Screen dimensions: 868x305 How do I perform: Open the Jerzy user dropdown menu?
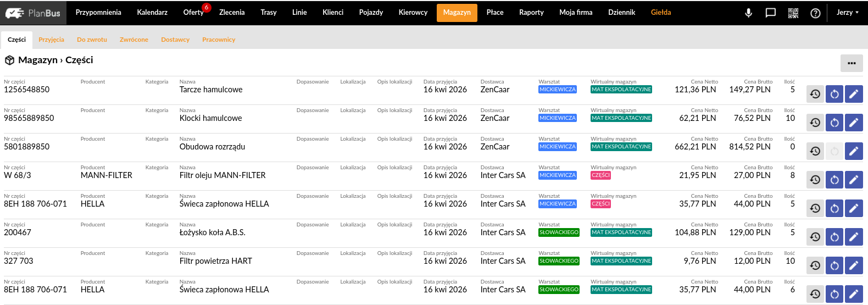[847, 13]
